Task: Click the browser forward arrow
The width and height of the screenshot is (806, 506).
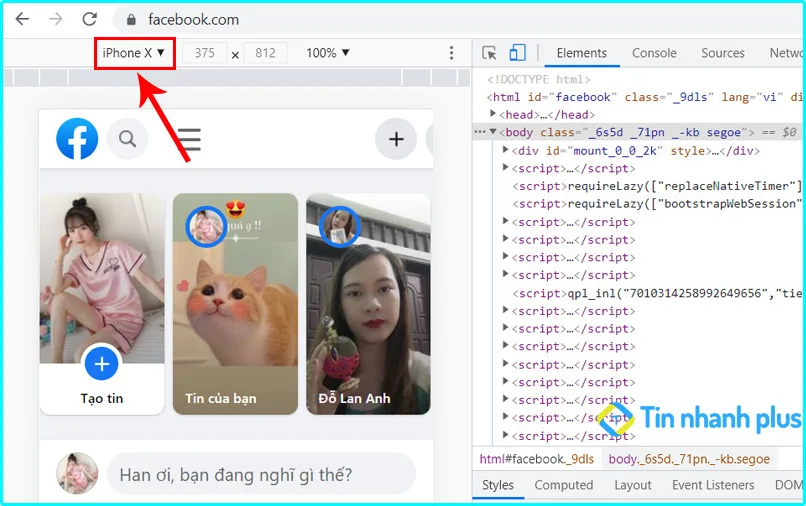Action: coord(56,20)
